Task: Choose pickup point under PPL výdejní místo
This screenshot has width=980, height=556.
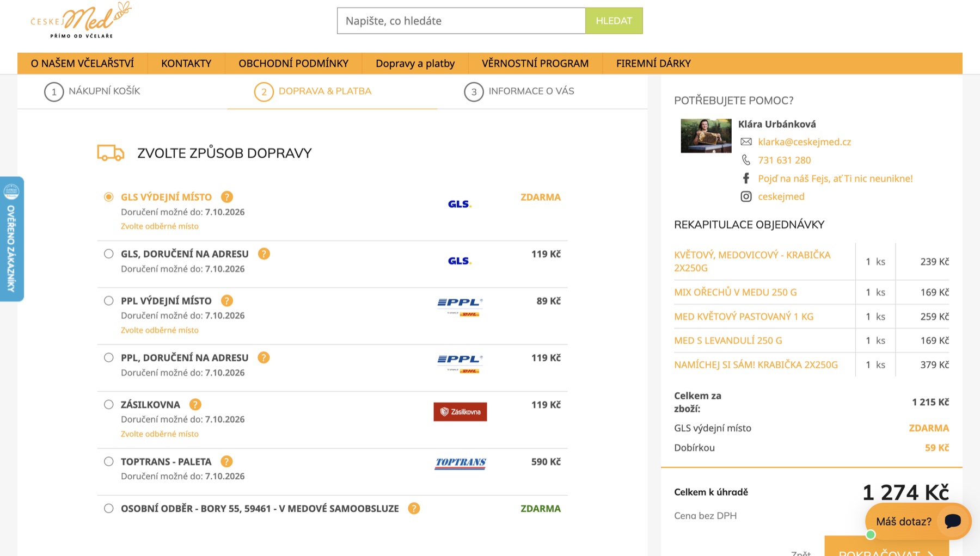Action: [160, 330]
